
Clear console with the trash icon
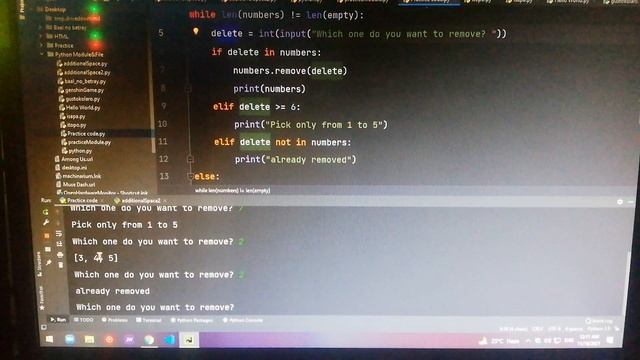click(61, 265)
